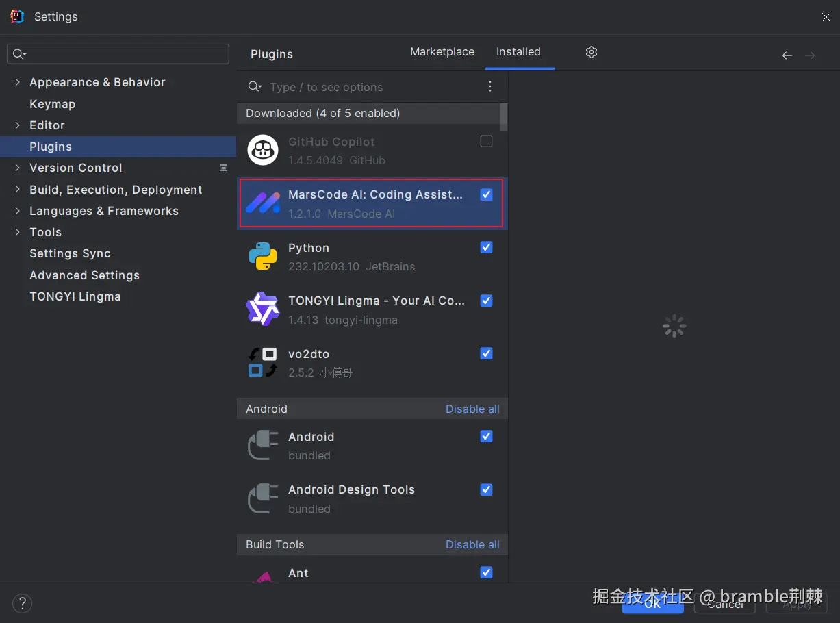
Task: Enable the GitHub Copilot plugin checkbox
Action: click(x=486, y=142)
